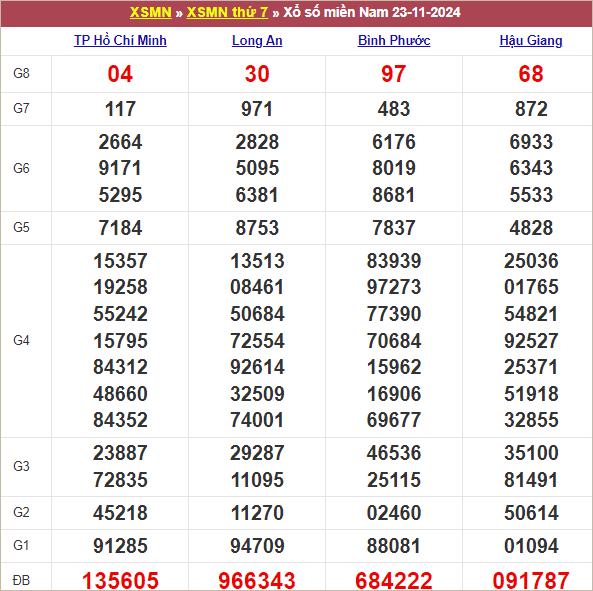Click G8 result 30
The height and width of the screenshot is (591, 593).
[x=257, y=74]
